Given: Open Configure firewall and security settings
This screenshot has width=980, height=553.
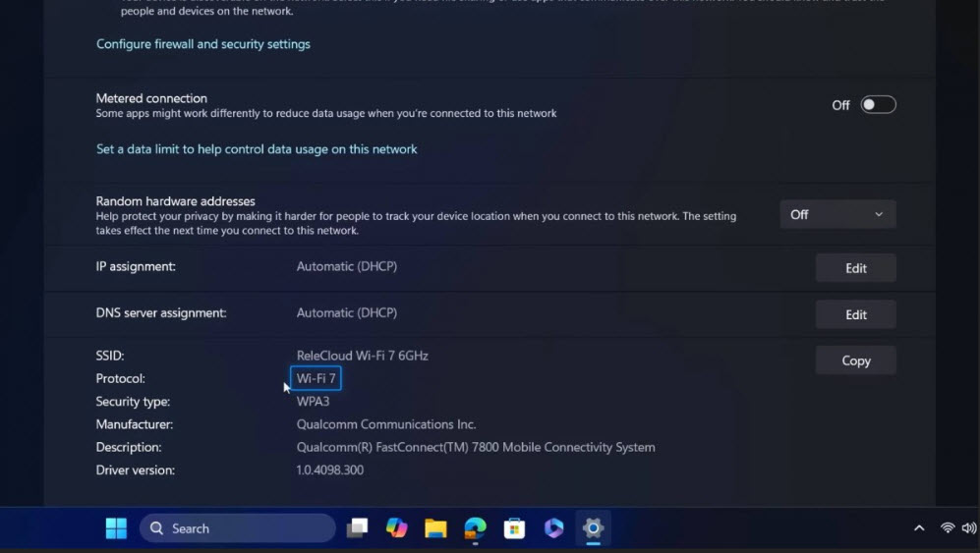Looking at the screenshot, I should pos(203,44).
